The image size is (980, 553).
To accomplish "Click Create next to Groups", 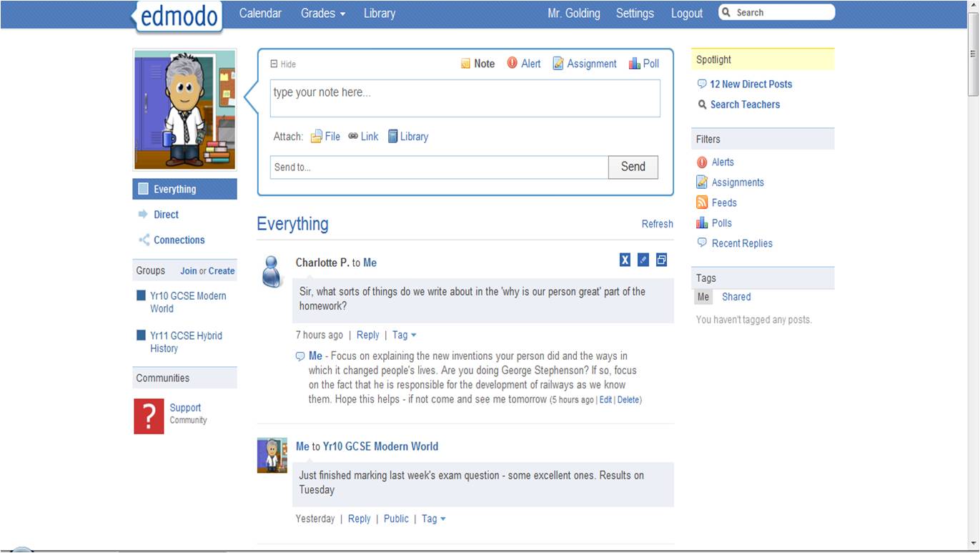I will [222, 271].
